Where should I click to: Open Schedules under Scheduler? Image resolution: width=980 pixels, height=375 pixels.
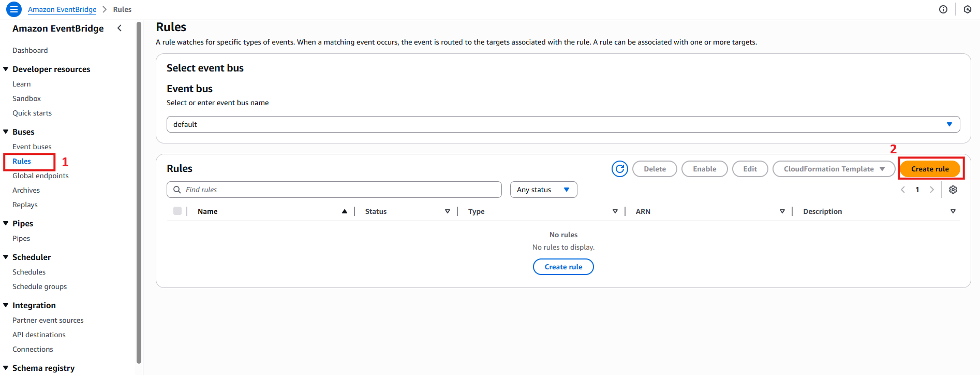29,272
